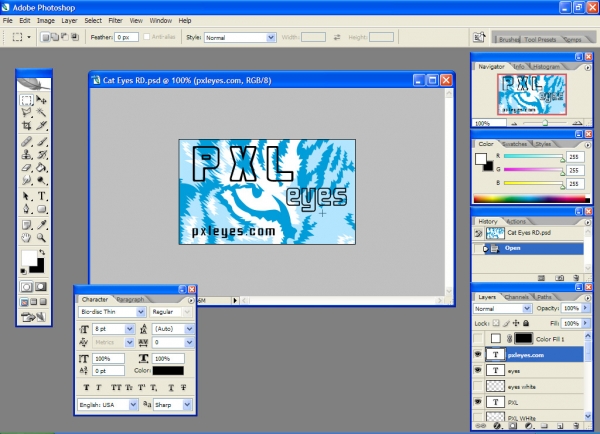Image resolution: width=600 pixels, height=434 pixels.
Task: Activate the Hand tool
Action: pyautogui.click(x=26, y=238)
